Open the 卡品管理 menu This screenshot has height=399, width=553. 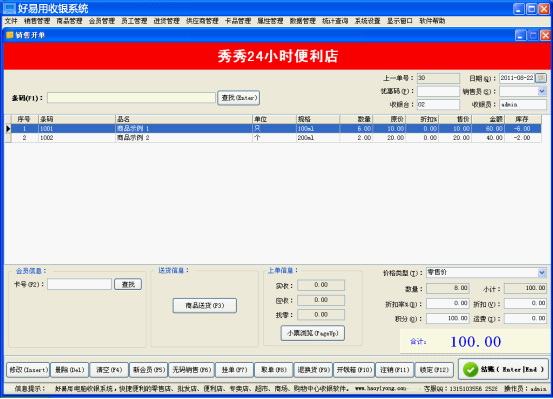point(238,21)
